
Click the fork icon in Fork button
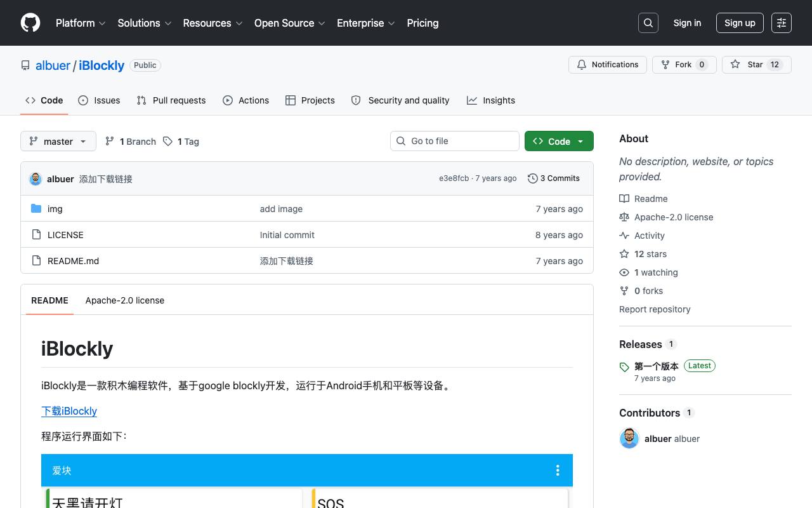[665, 65]
